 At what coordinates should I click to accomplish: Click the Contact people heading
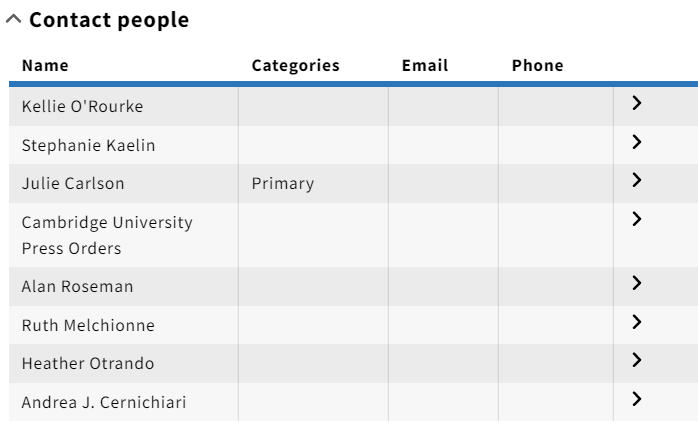point(109,20)
